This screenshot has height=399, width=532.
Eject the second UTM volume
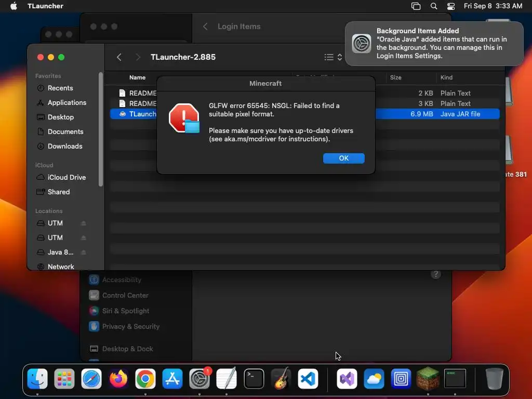pos(84,238)
